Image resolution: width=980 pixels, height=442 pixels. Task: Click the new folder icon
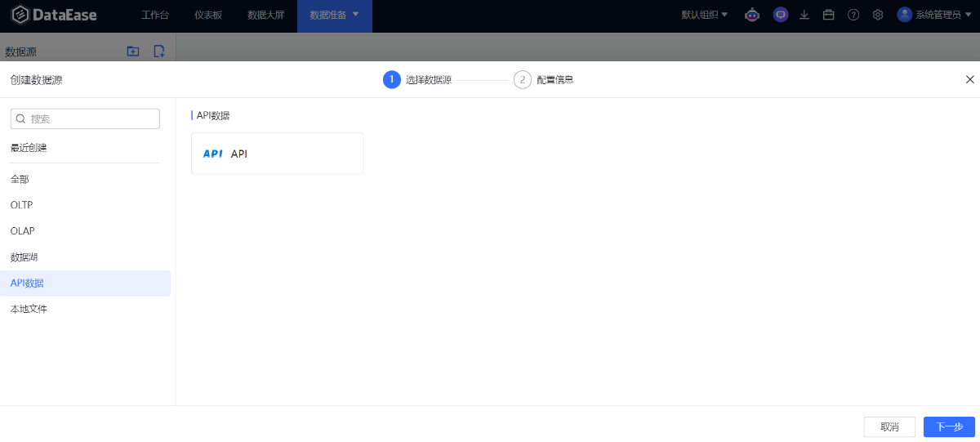click(x=133, y=51)
